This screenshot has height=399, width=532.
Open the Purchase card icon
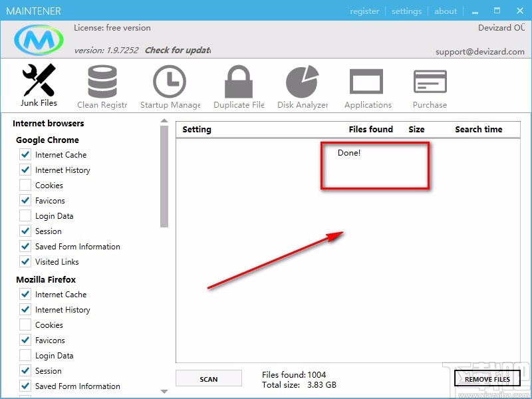pos(430,81)
